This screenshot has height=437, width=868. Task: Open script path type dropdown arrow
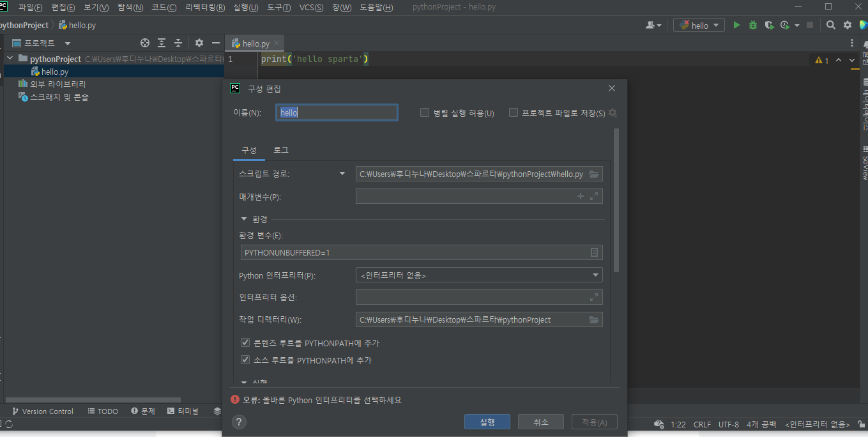point(342,173)
